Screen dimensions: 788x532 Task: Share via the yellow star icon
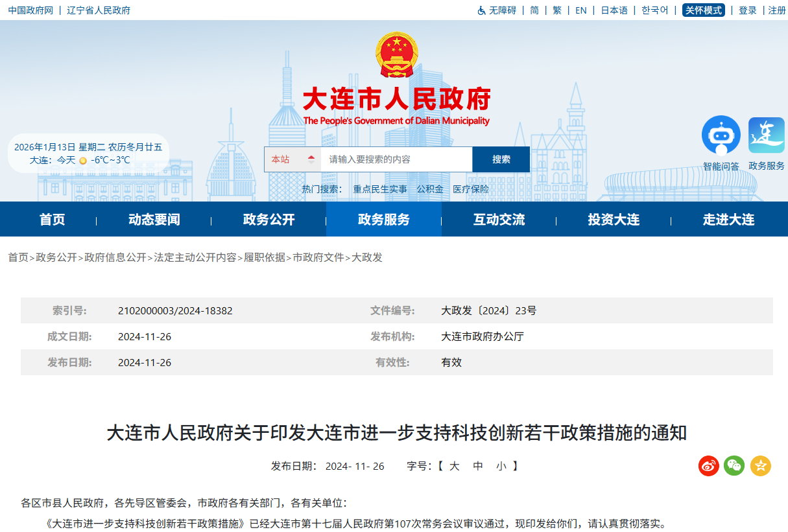point(759,465)
